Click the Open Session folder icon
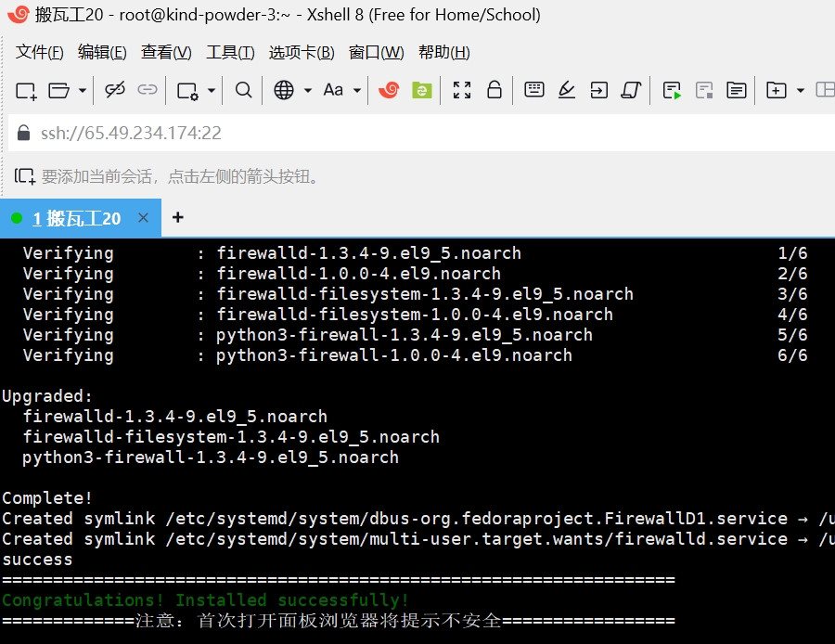 [59, 90]
